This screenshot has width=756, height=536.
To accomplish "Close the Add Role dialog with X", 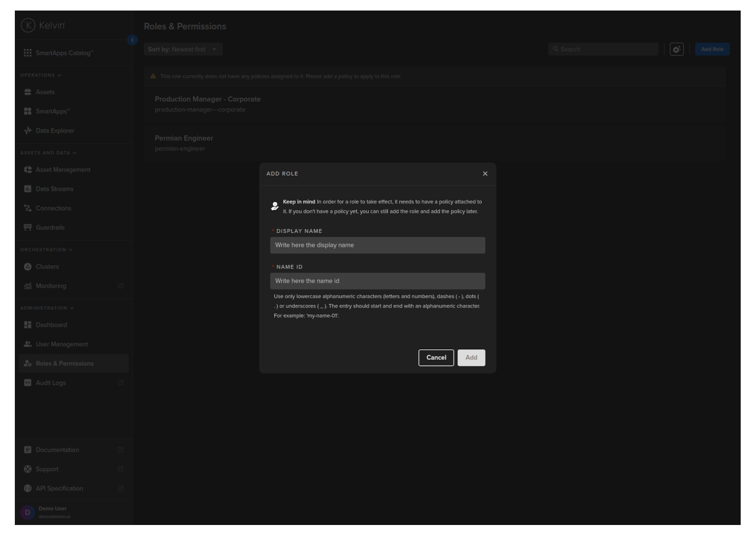I will click(485, 174).
